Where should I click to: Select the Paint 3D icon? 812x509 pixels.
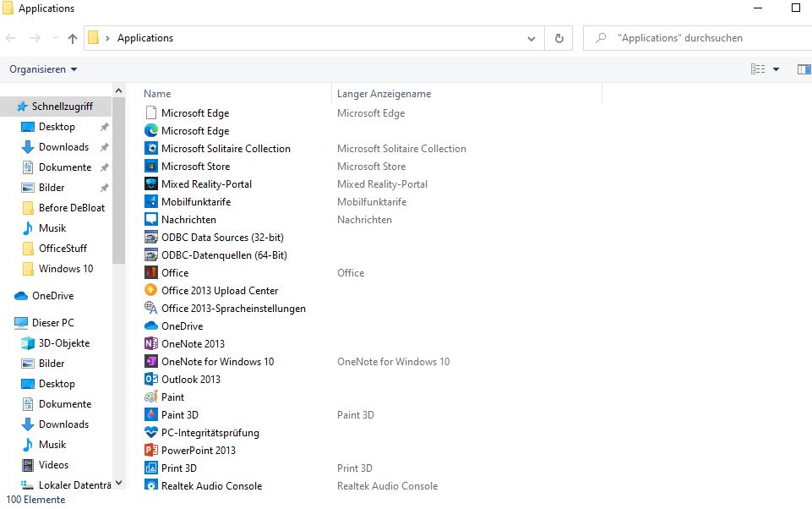[x=150, y=414]
